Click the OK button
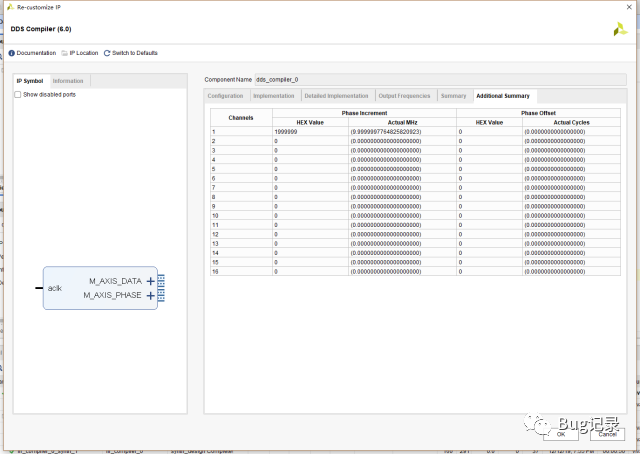The image size is (640, 454). coord(561,434)
